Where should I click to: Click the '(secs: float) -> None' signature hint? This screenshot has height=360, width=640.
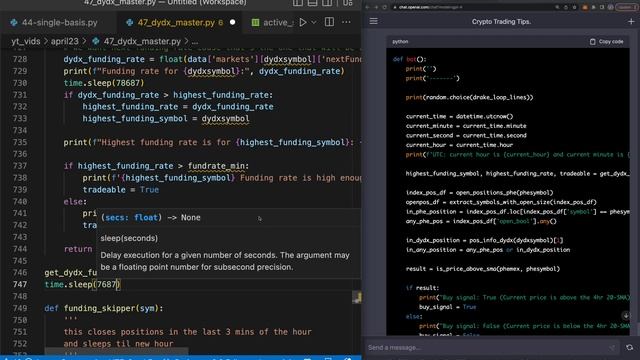(151, 218)
